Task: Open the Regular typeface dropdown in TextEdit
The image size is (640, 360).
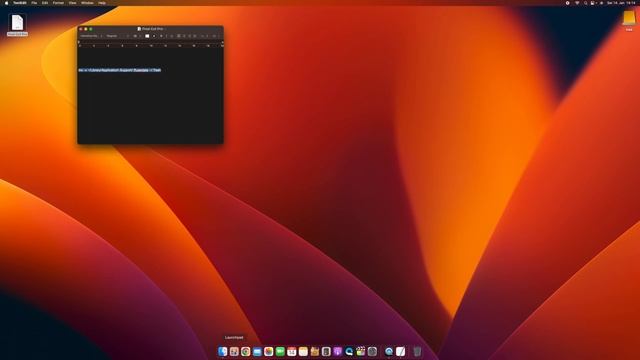Action: (117, 36)
